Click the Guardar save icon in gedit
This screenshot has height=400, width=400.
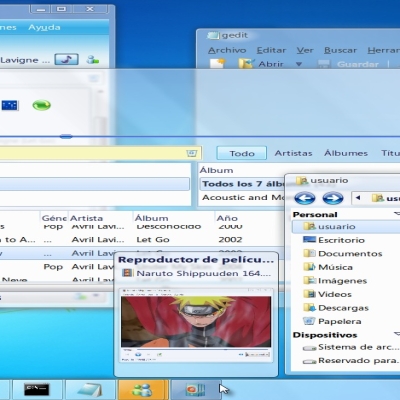[324, 64]
